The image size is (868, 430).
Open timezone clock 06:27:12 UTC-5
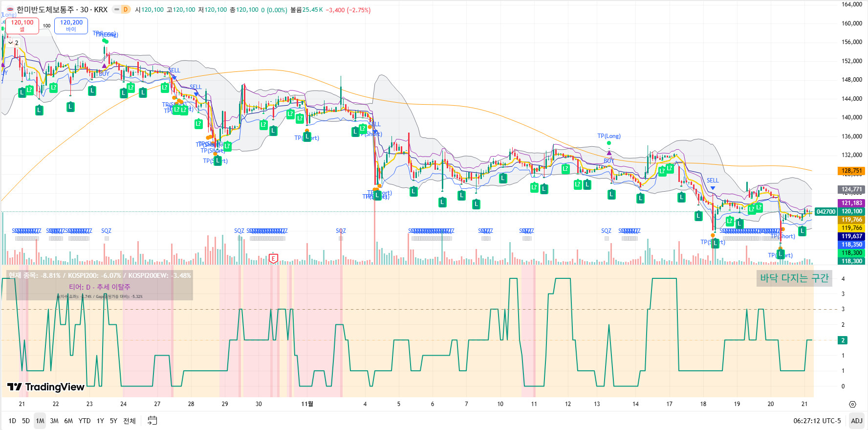pos(817,421)
